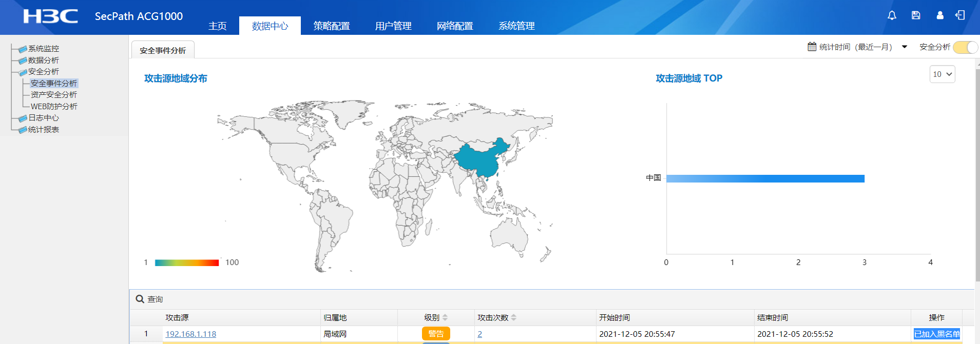
Task: Click the 数据分析 folder icon
Action: tap(23, 60)
